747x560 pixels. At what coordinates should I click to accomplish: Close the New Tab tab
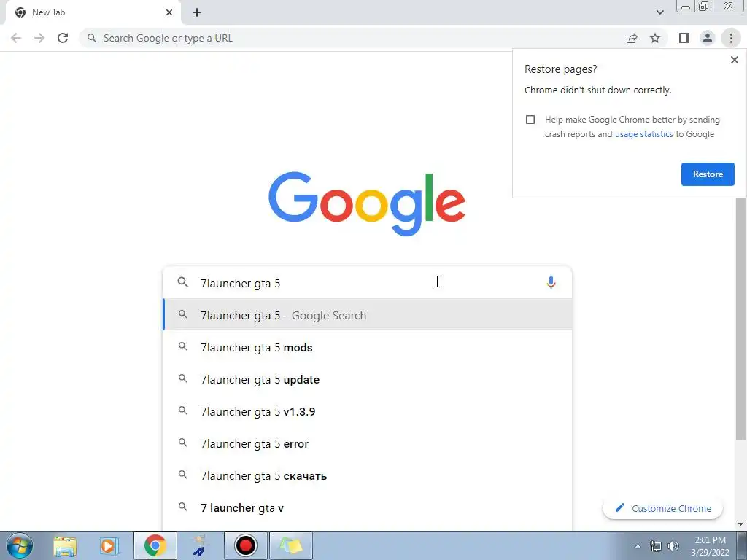(169, 12)
